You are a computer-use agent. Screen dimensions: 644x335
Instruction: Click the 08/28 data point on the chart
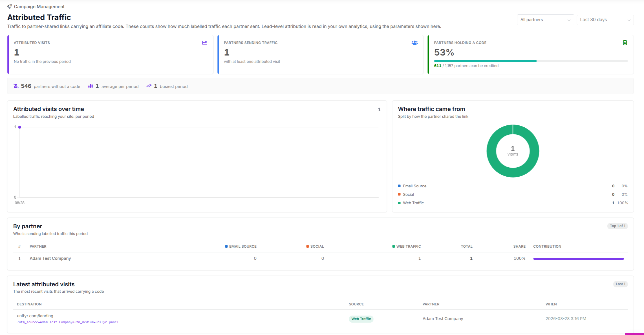click(20, 127)
